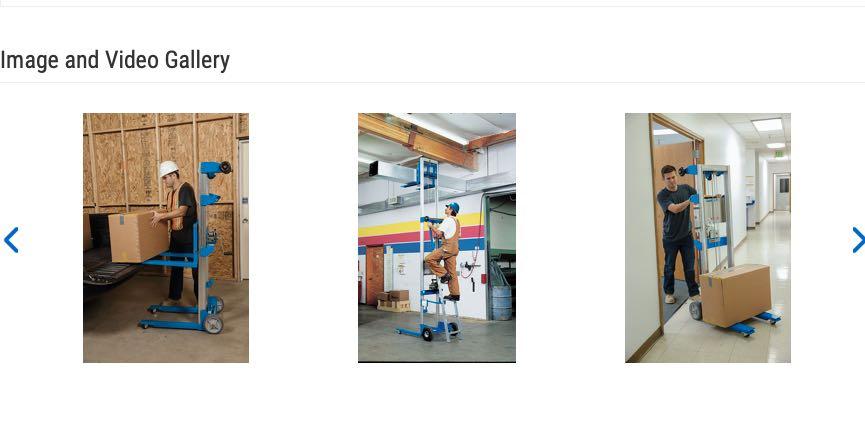This screenshot has height=432, width=865.
Task: Click the cardboard box on hallway lift forks
Action: (735, 295)
